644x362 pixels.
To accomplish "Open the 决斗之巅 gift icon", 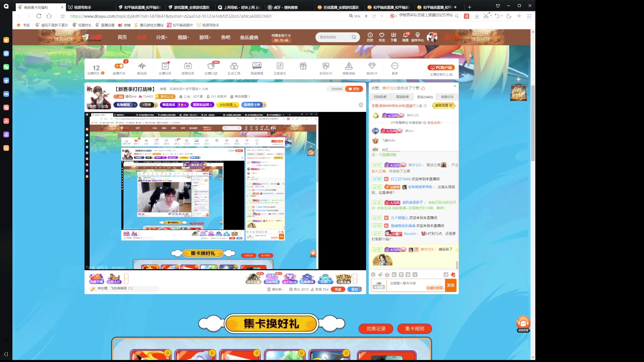I will 254,279.
